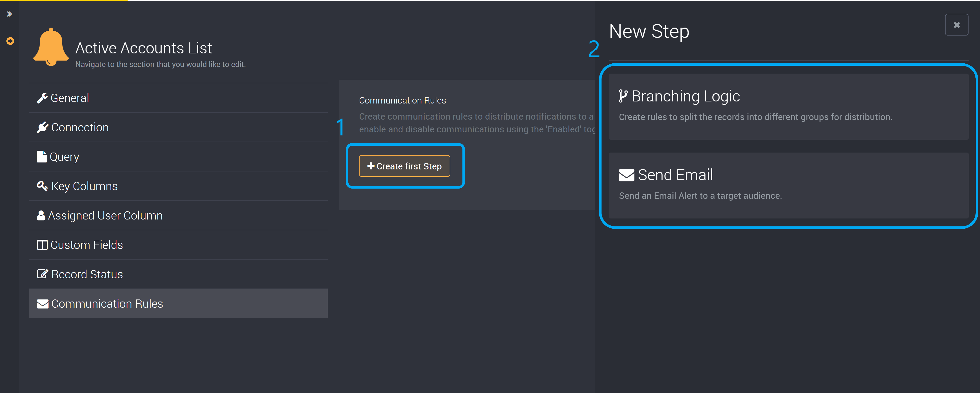
Task: Open the Record Status section
Action: click(x=178, y=274)
